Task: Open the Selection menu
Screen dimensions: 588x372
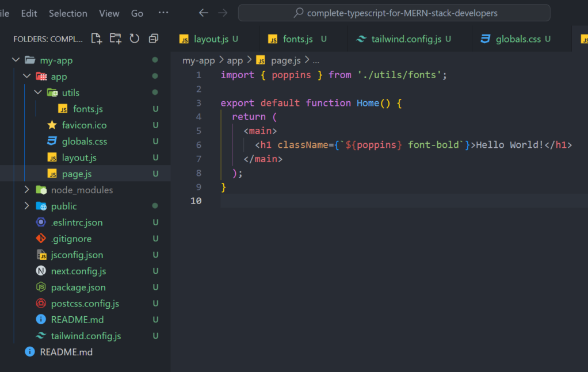Action: point(68,13)
